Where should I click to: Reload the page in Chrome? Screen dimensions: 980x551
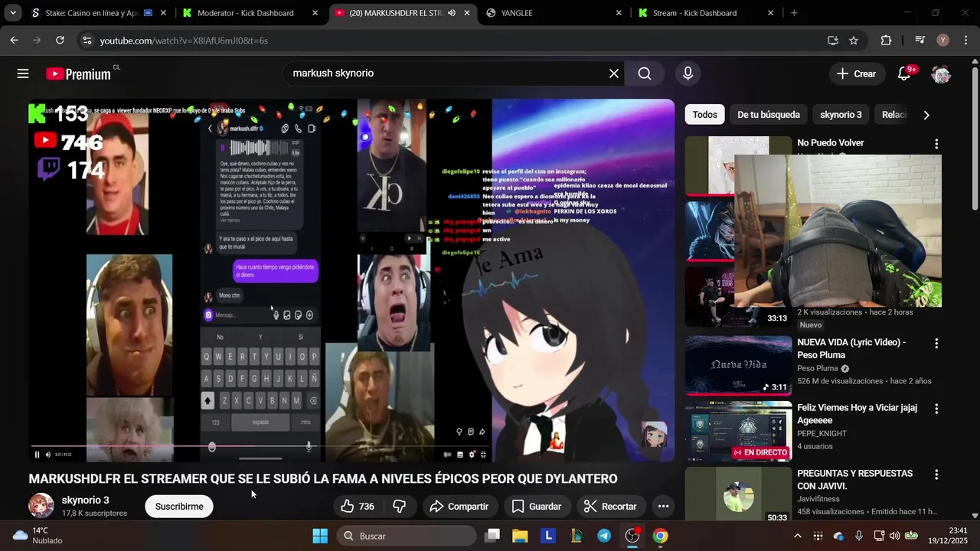(x=60, y=41)
